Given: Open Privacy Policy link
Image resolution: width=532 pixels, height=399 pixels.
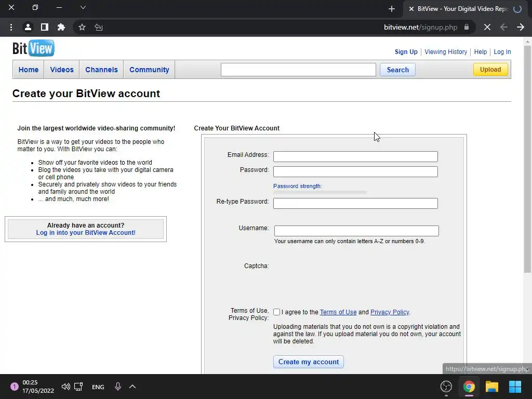Looking at the screenshot, I should 390,312.
